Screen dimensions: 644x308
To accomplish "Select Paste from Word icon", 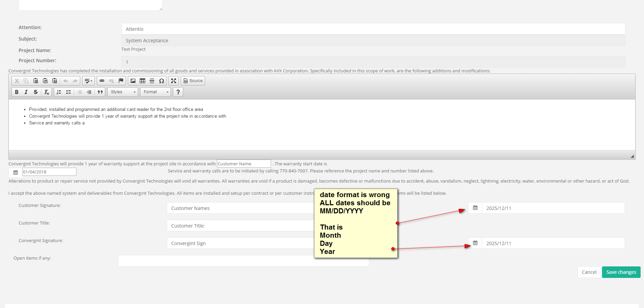I will [54, 81].
